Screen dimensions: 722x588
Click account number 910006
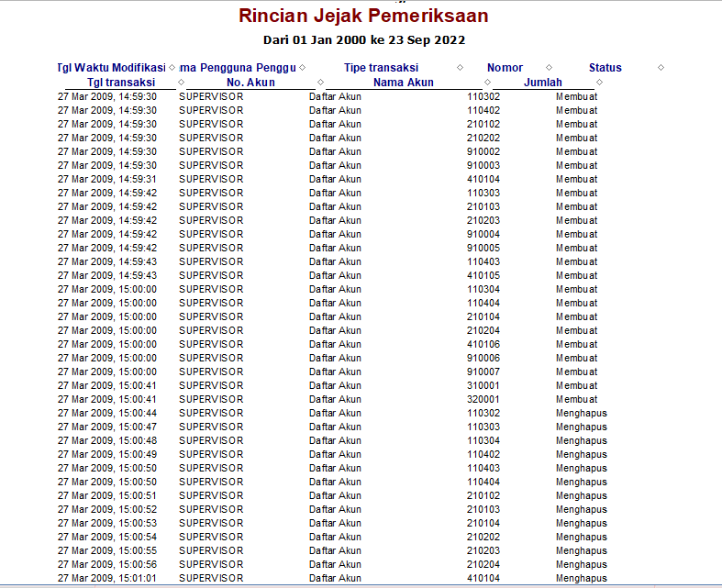(x=483, y=359)
